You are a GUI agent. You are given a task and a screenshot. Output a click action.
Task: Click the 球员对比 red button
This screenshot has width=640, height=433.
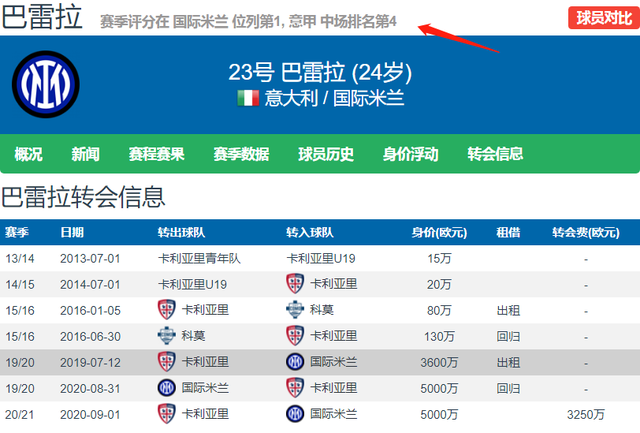pyautogui.click(x=604, y=18)
